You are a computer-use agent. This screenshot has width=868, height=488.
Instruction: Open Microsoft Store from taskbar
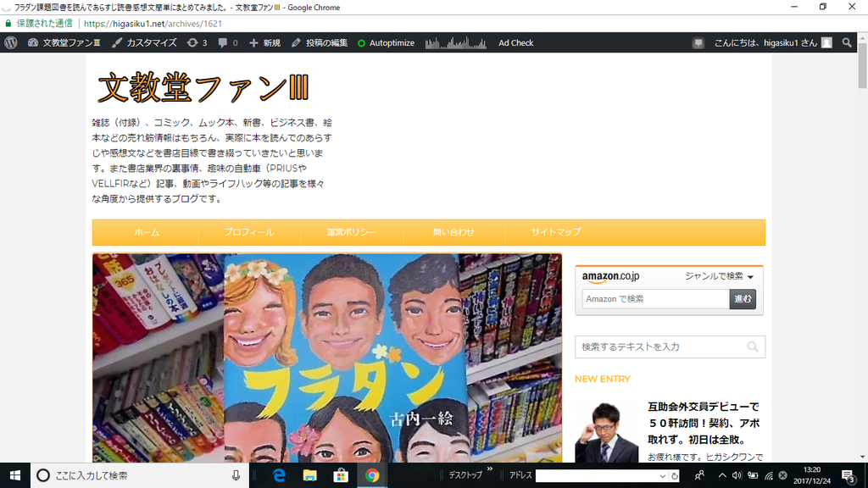[341, 475]
